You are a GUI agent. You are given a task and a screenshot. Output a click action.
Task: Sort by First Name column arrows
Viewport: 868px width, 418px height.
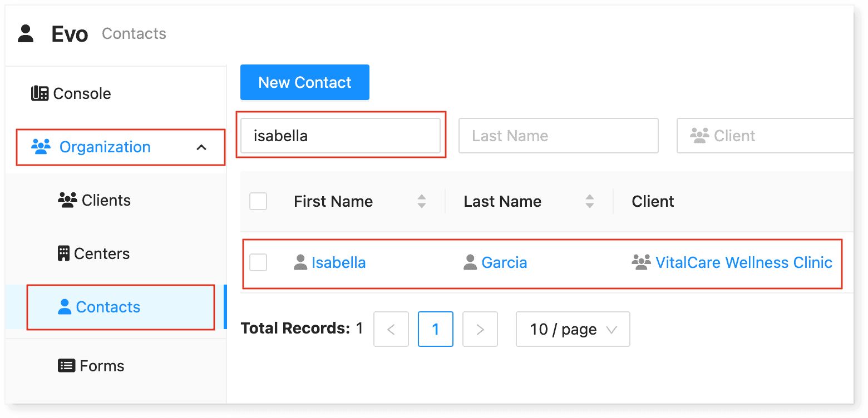422,201
